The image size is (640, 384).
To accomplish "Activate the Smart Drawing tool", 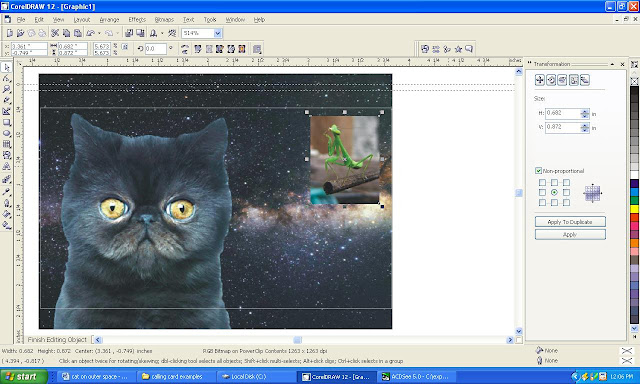I will (7, 111).
